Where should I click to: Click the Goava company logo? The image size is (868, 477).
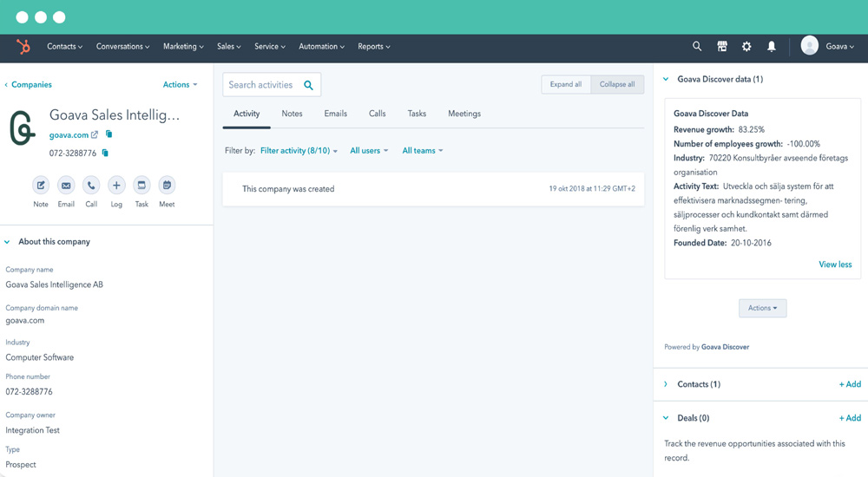click(23, 127)
